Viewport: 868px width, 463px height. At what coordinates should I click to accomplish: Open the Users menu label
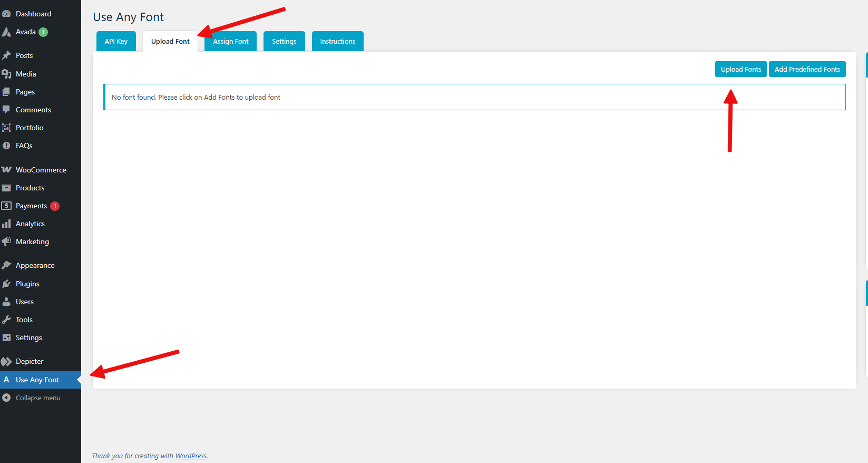[25, 302]
